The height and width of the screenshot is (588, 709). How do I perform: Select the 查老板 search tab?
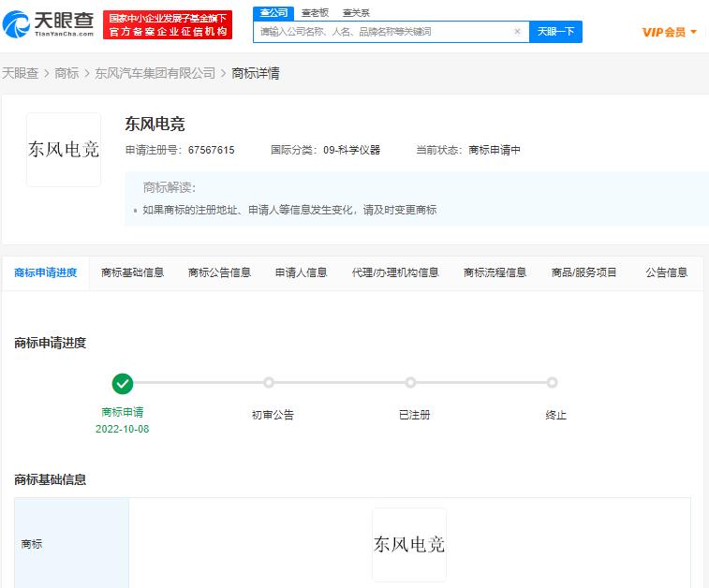pos(315,13)
